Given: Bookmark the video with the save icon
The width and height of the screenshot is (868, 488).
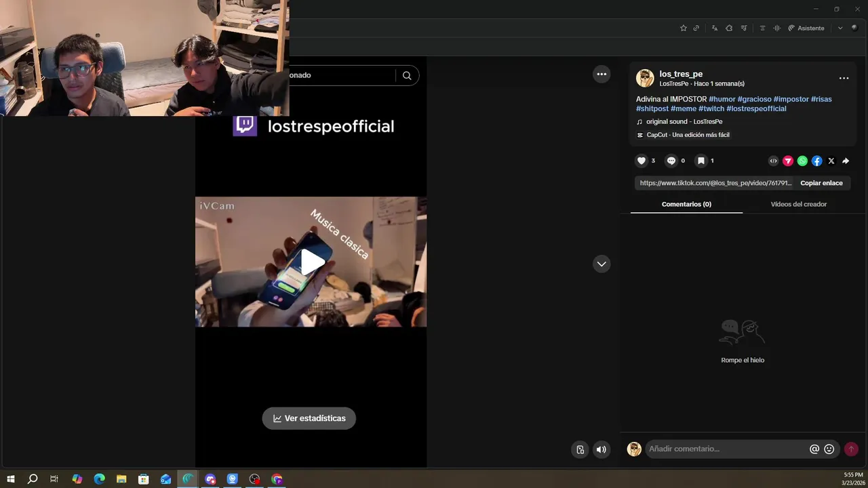Looking at the screenshot, I should pos(701,161).
